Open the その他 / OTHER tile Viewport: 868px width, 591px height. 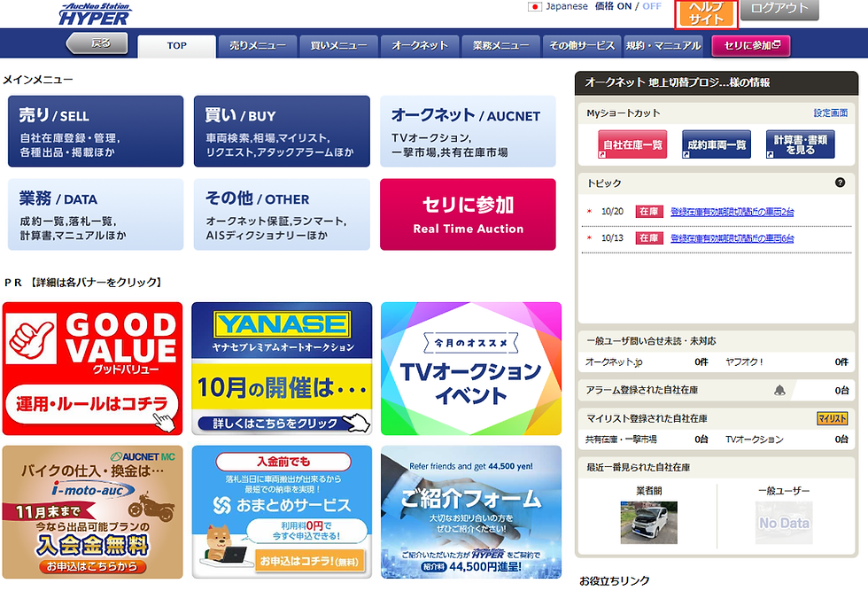click(282, 214)
